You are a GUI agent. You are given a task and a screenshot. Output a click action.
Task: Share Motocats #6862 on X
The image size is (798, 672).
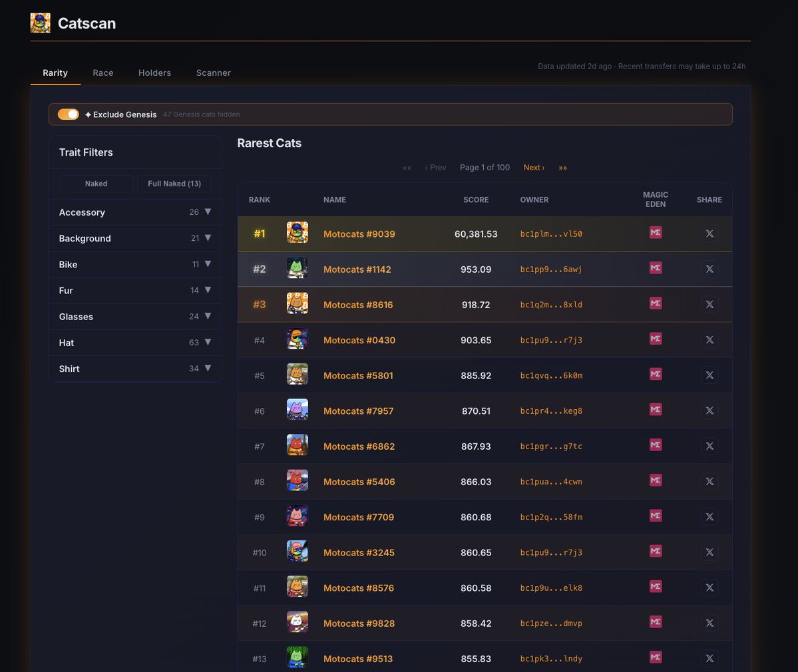click(709, 446)
